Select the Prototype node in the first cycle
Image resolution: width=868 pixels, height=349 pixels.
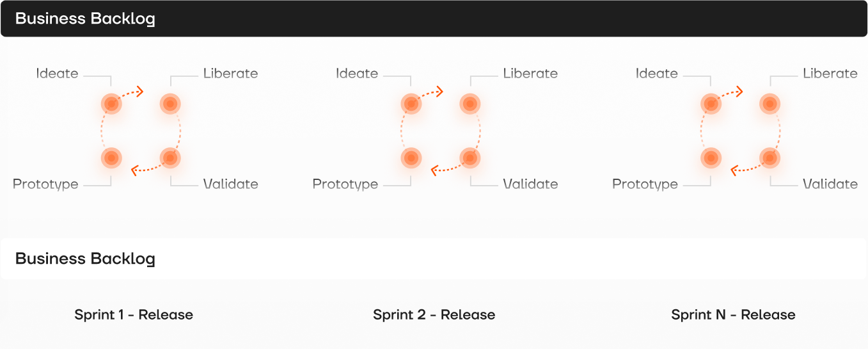coord(111,157)
